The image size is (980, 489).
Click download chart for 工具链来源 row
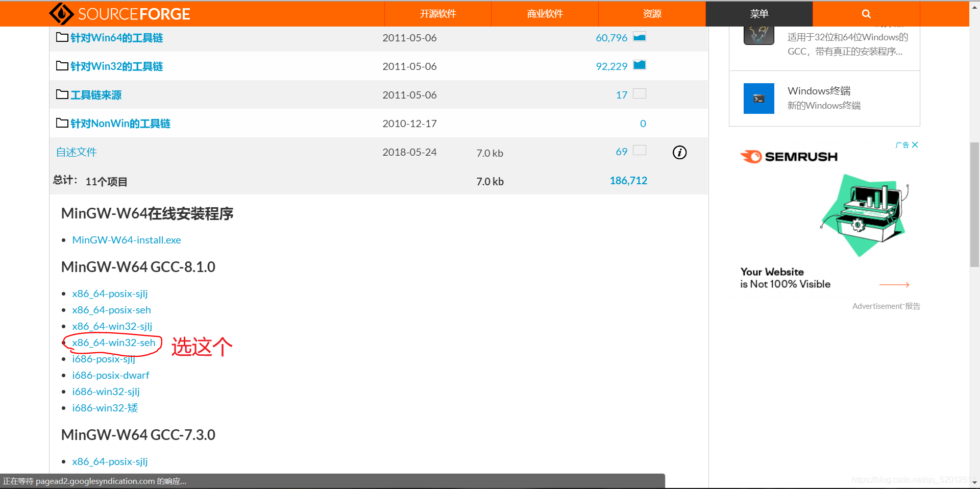point(640,94)
